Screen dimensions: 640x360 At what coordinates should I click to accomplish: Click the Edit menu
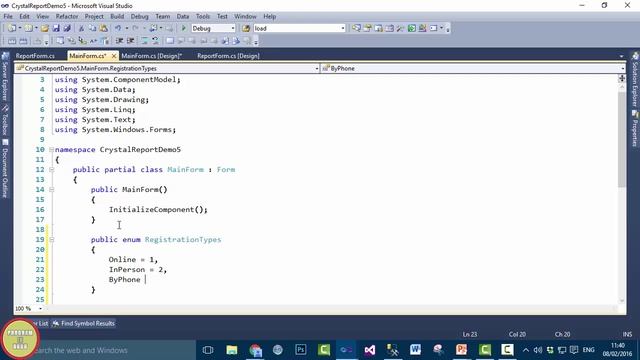tap(24, 16)
